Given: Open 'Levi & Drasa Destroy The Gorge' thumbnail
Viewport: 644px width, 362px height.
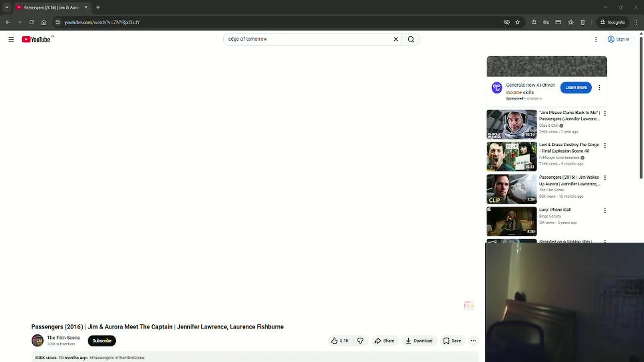Looking at the screenshot, I should [x=511, y=156].
